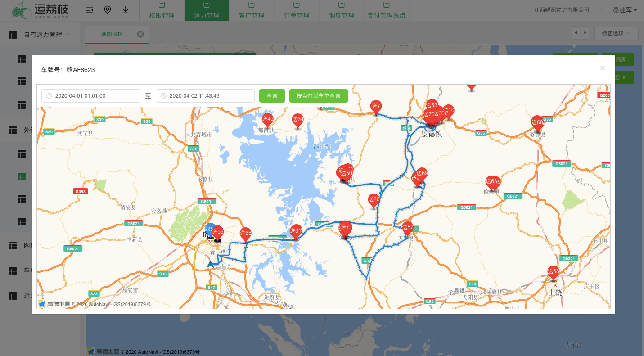The width and height of the screenshot is (644, 356).
Task: Click the red delivery marker 送64
Action: [297, 120]
